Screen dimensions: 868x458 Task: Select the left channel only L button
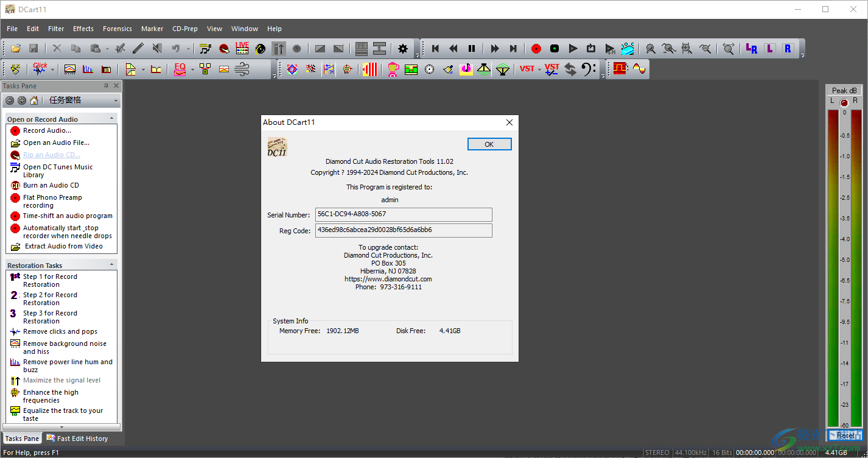770,49
